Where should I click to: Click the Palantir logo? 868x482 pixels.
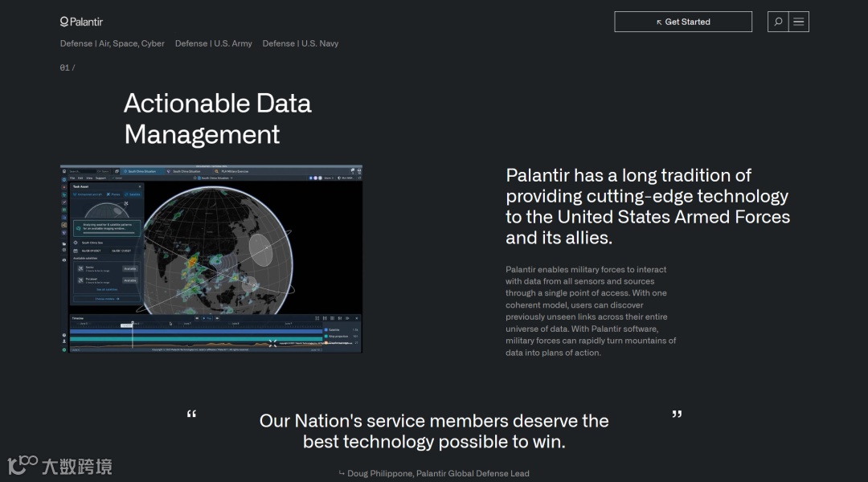(x=81, y=22)
